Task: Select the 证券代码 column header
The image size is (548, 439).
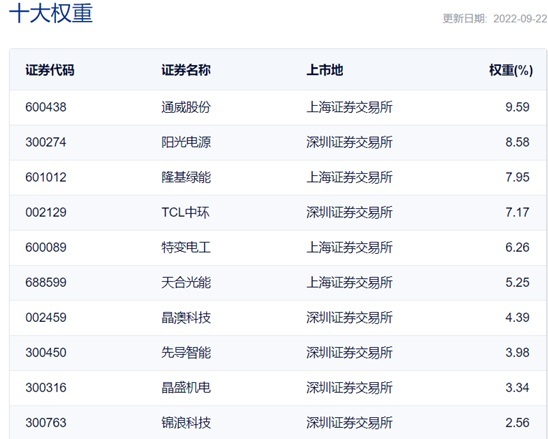Action: (50, 70)
